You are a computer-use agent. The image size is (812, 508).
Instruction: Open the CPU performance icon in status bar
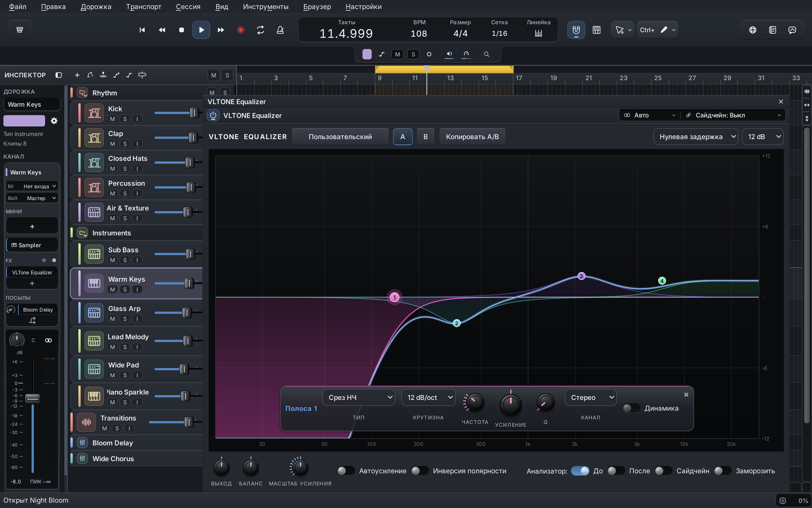point(783,501)
